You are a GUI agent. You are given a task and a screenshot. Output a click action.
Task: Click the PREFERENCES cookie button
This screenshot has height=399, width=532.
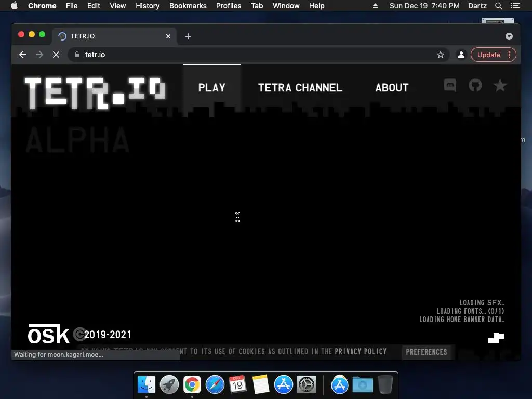[x=427, y=352]
